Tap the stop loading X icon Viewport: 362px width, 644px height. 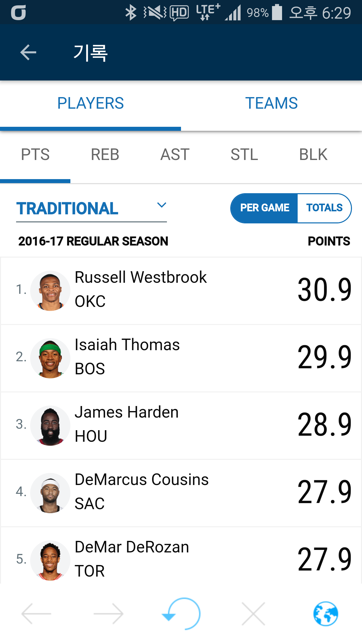tap(253, 614)
